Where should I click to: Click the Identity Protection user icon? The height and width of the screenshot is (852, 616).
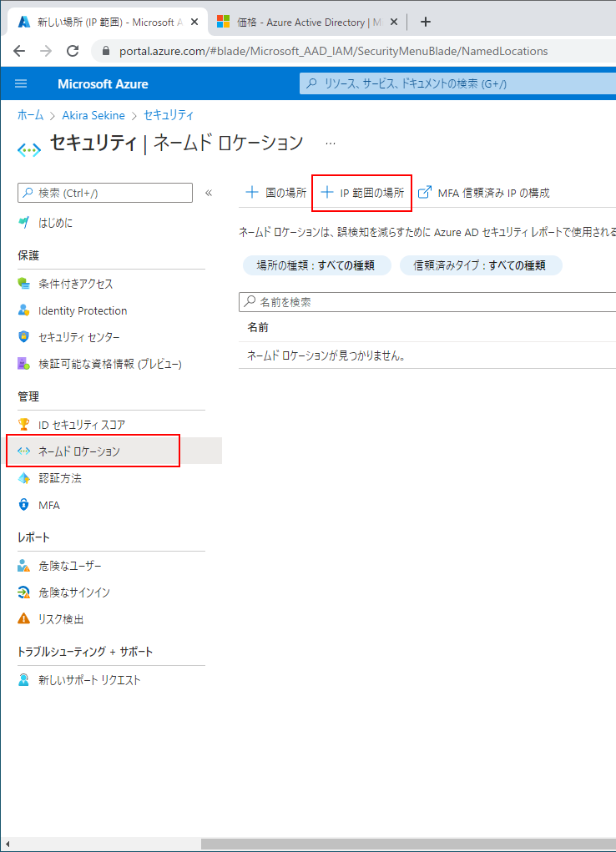click(23, 310)
